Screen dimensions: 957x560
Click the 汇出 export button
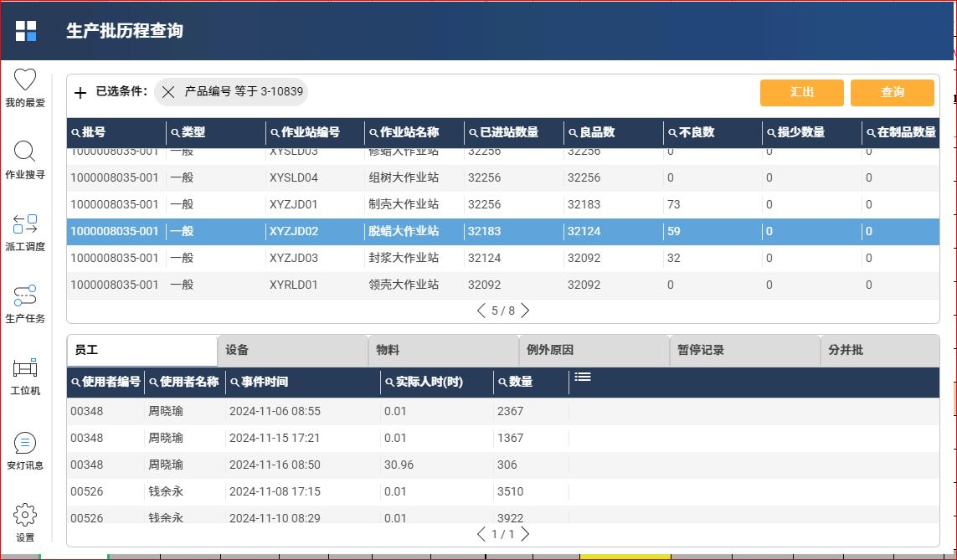(802, 93)
